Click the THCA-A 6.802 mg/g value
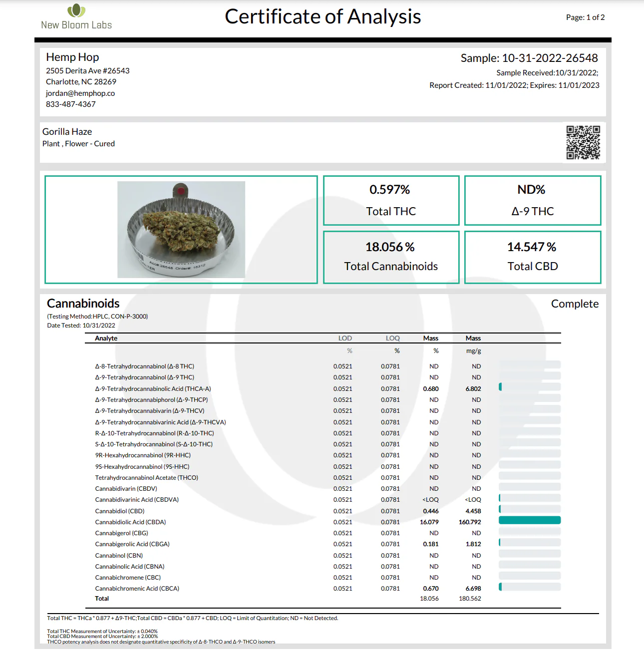644x660 pixels. click(473, 389)
